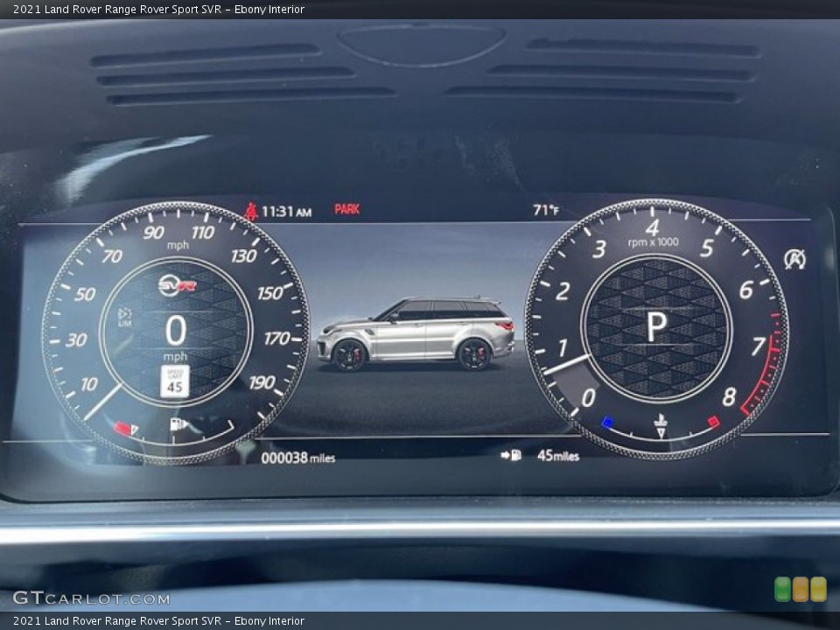Tap the 8 tachometer mark
The image size is (840, 630).
click(729, 397)
